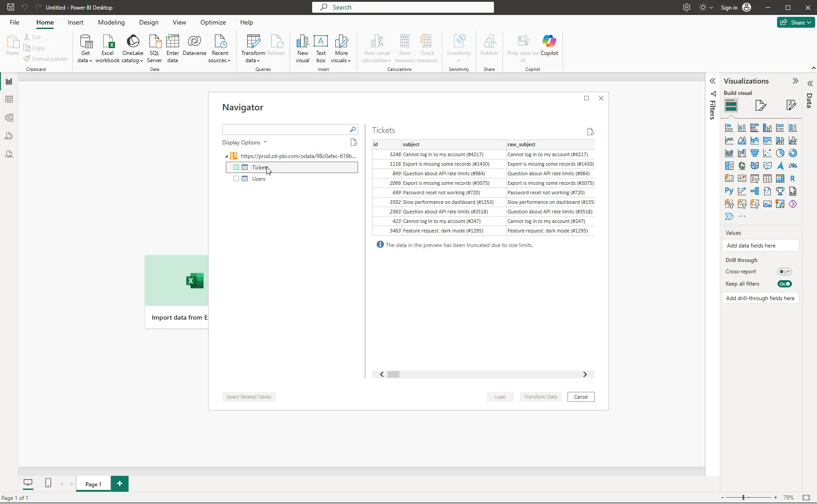This screenshot has width=817, height=504.
Task: Click zoom level slider handle
Action: [x=743, y=498]
